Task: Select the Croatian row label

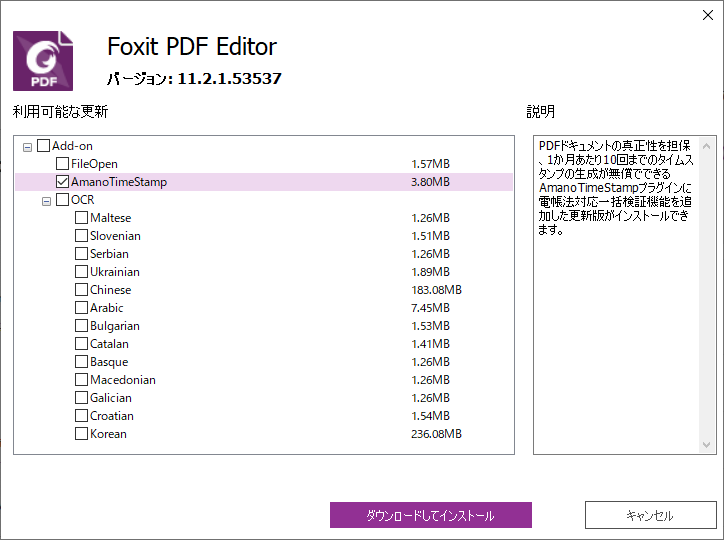Action: [112, 416]
